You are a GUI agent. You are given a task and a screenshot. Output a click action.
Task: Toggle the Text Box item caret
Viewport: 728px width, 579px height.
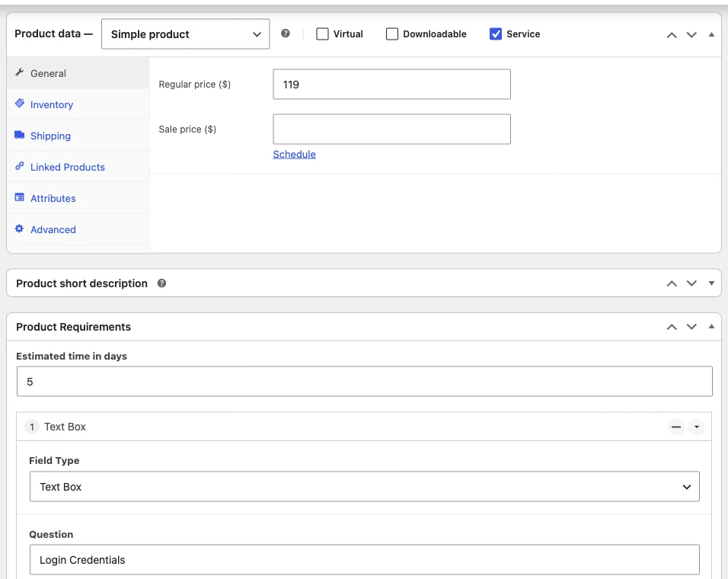(x=697, y=427)
